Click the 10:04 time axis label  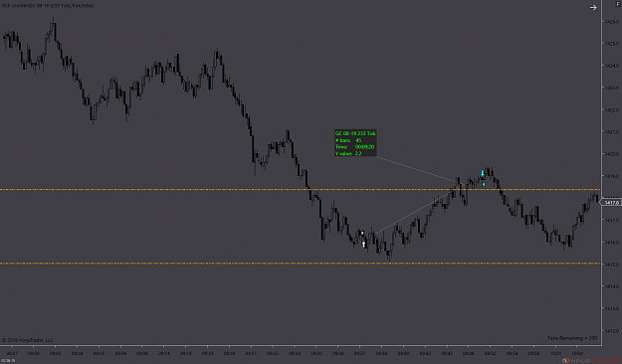(x=577, y=353)
